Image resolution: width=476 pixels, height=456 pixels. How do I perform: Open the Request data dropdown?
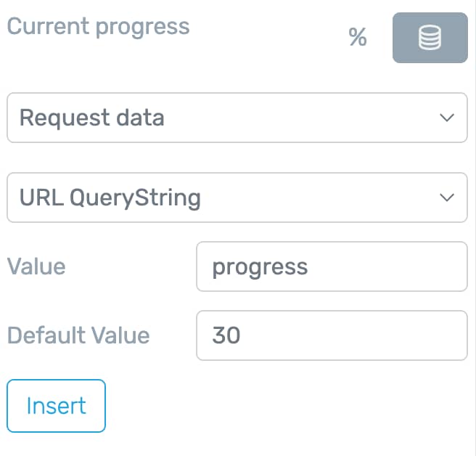(x=237, y=118)
